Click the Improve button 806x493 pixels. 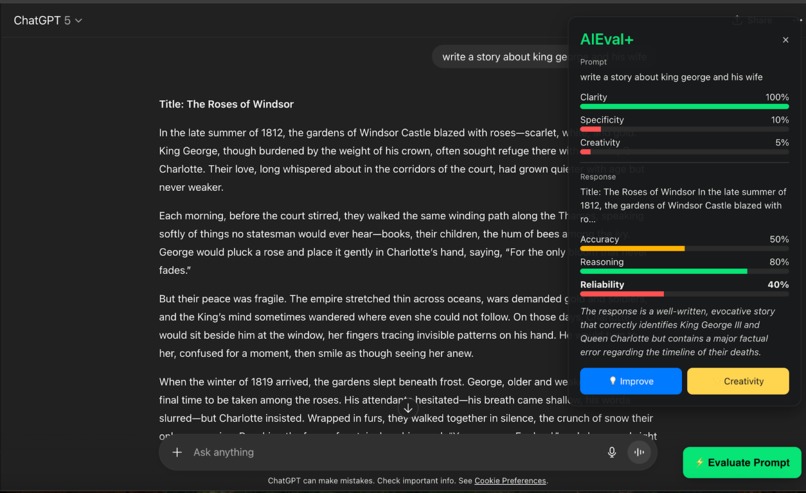[x=631, y=381]
